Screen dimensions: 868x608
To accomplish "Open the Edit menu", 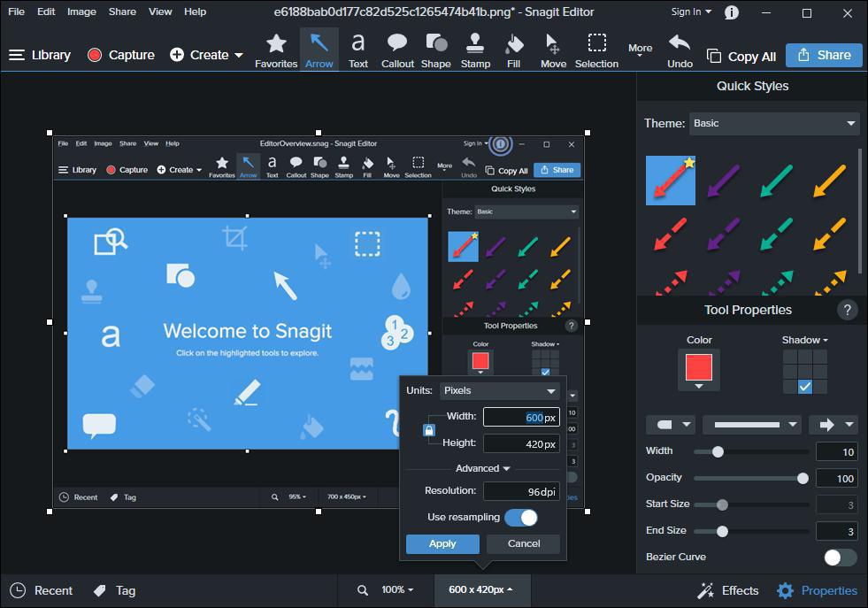I will click(x=46, y=12).
